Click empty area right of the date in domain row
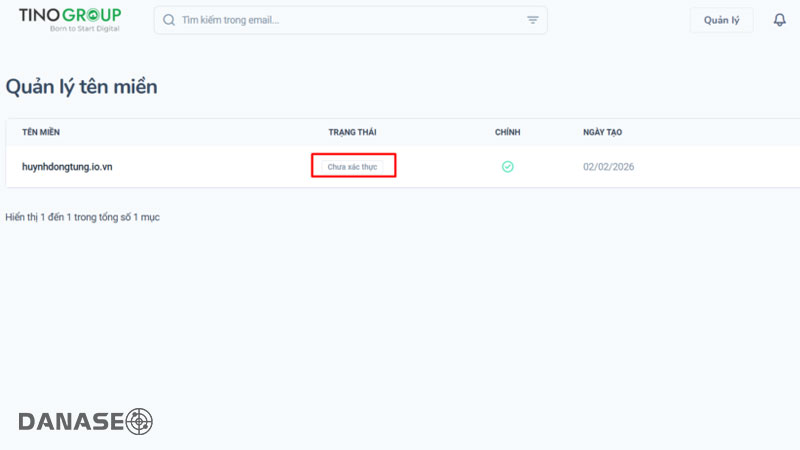 720,167
